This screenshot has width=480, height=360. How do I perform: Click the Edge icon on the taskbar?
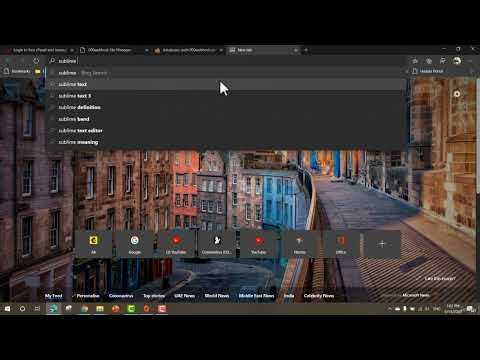(53, 309)
